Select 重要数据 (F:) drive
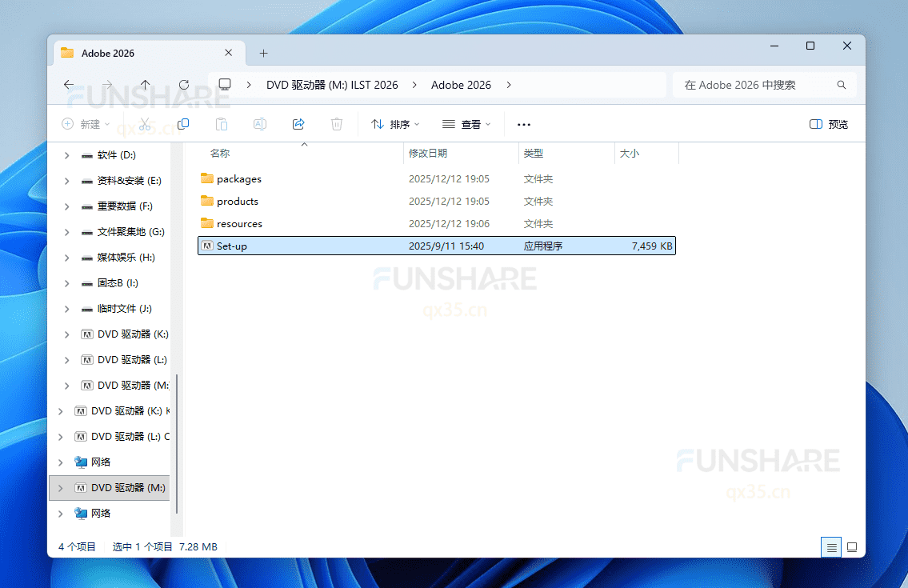Image resolution: width=908 pixels, height=588 pixels. (x=125, y=206)
